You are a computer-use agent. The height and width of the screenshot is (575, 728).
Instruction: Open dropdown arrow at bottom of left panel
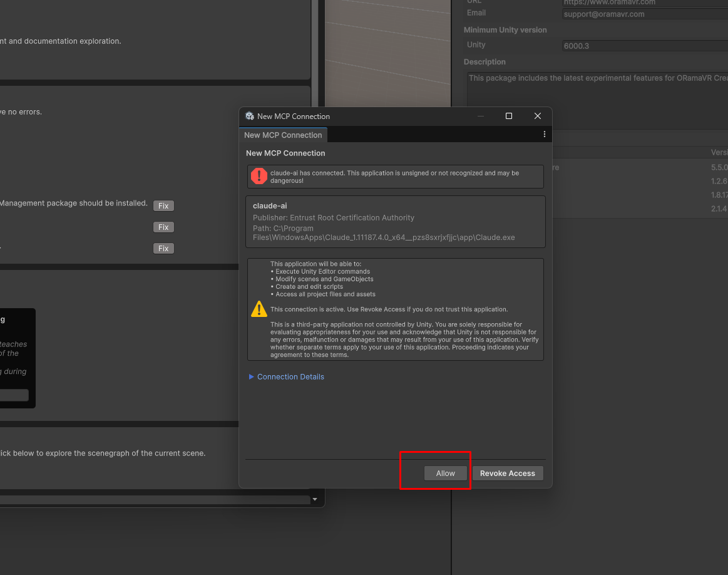pyautogui.click(x=315, y=499)
